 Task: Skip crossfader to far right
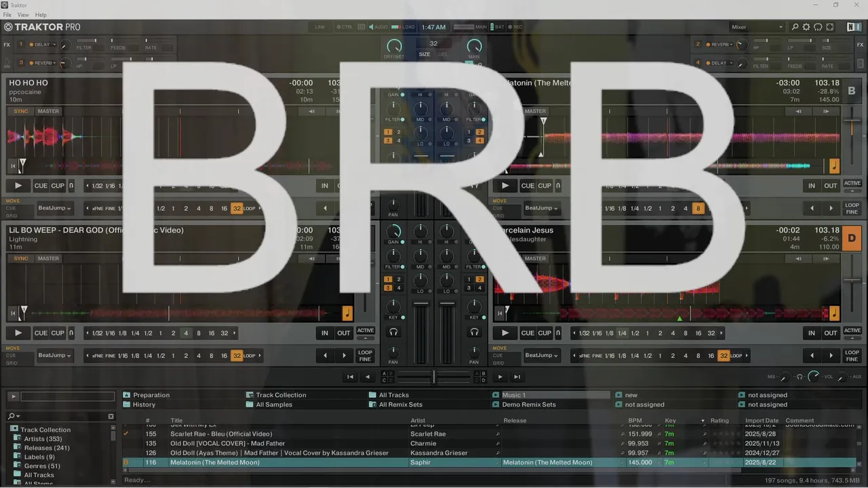[x=517, y=377]
